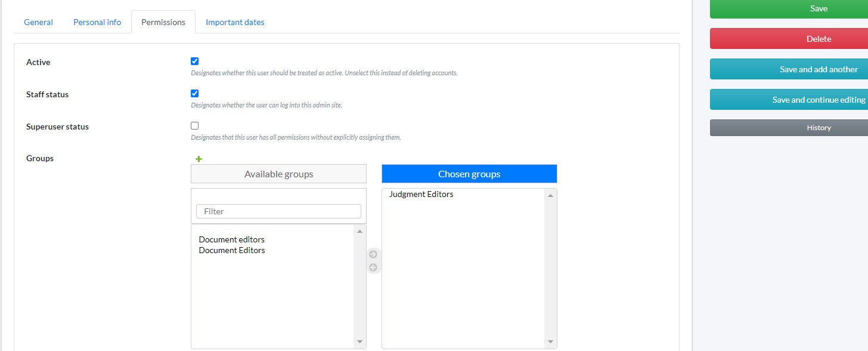Click the scroll-up arrow in Chosen groups list
This screenshot has height=351, width=868.
tap(550, 195)
